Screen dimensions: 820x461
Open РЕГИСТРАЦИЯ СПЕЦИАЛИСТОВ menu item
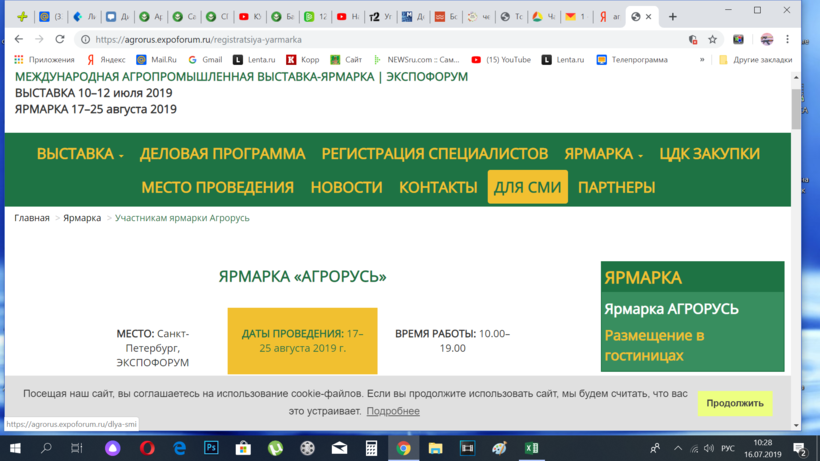pos(435,154)
